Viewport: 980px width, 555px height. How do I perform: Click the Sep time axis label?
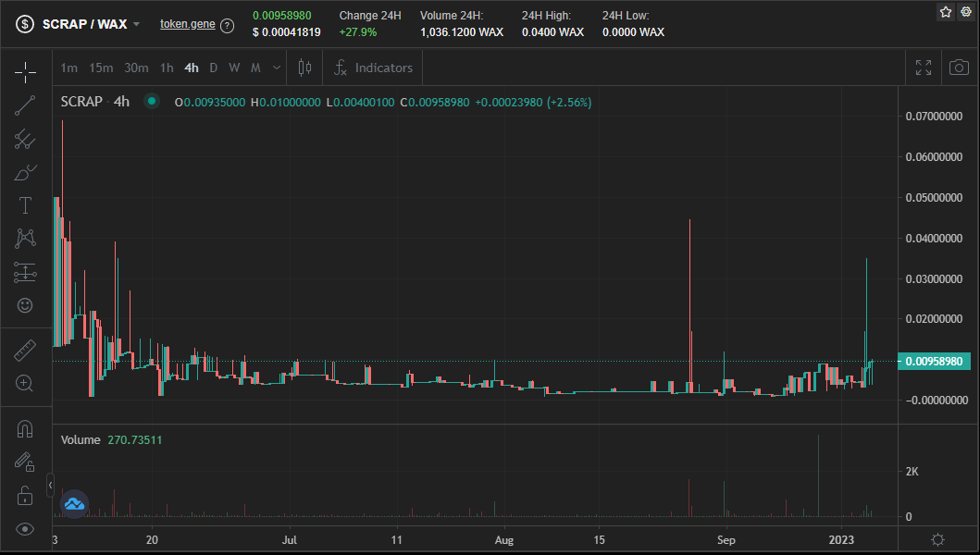(x=726, y=539)
